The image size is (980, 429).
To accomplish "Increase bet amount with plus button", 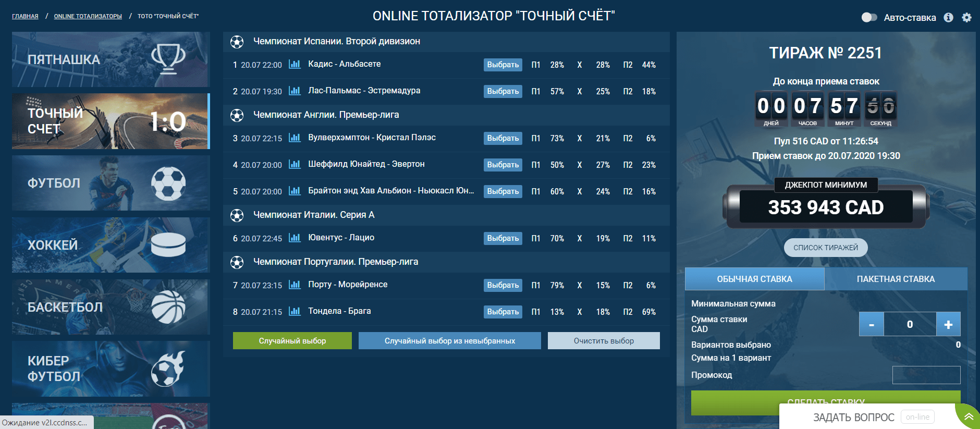I will (948, 324).
